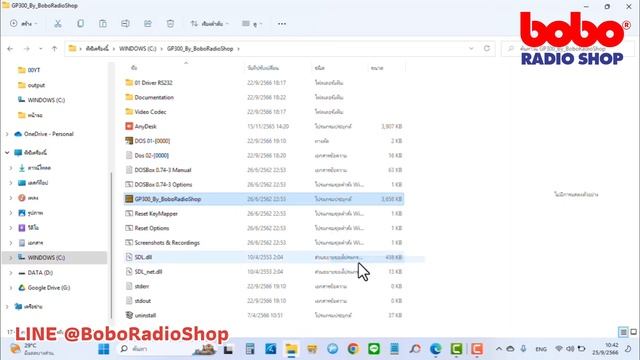Click the Paste clipboard icon
The image size is (640, 360).
tap(103, 24)
